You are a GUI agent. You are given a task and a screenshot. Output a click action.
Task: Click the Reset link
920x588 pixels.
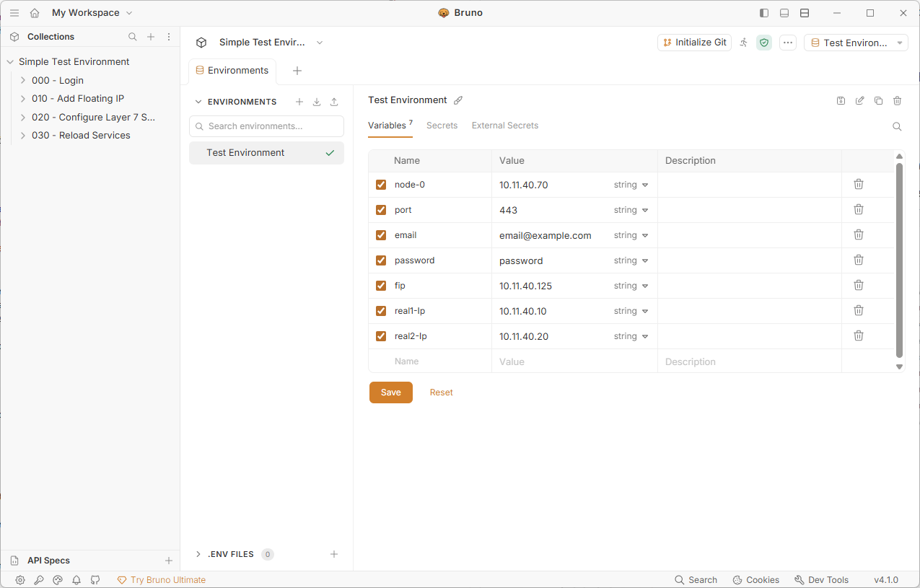tap(442, 392)
